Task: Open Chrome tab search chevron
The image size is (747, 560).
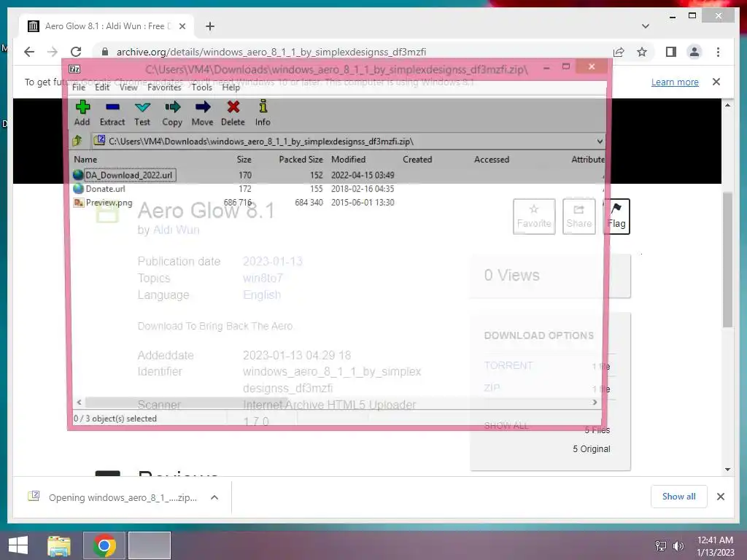Action: [646, 26]
